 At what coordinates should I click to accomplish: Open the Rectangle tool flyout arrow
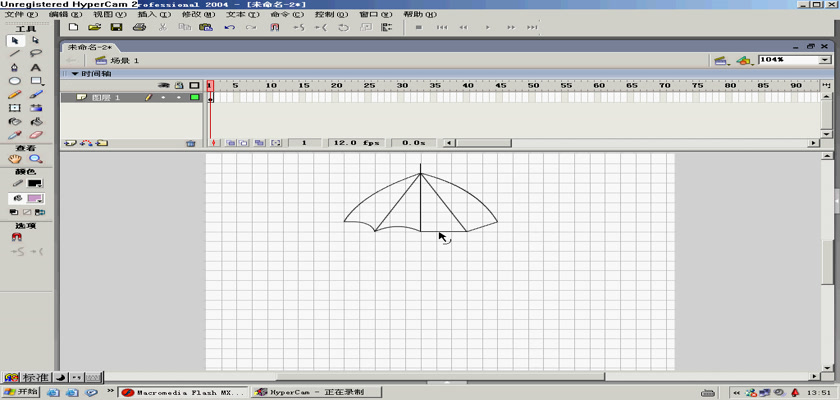42,85
